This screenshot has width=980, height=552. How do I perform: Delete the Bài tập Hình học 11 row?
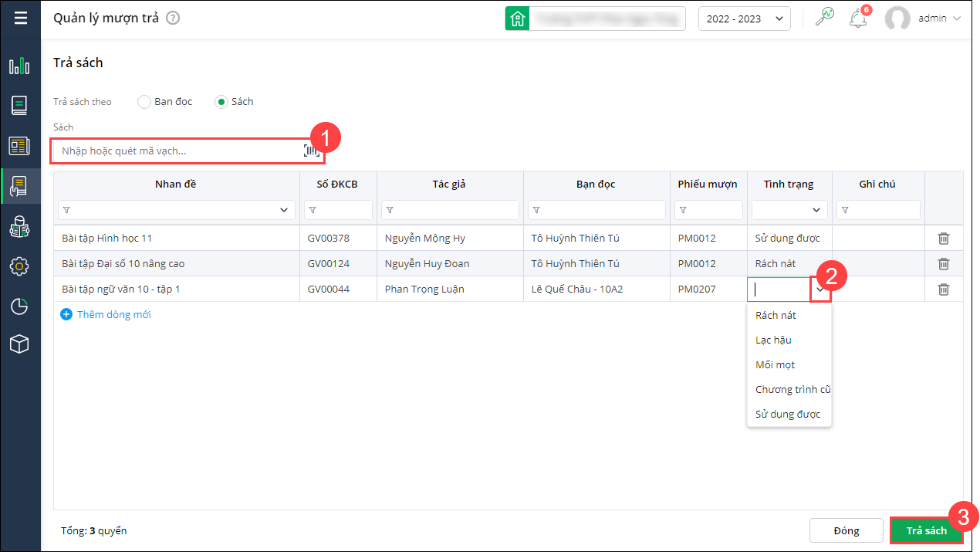943,239
